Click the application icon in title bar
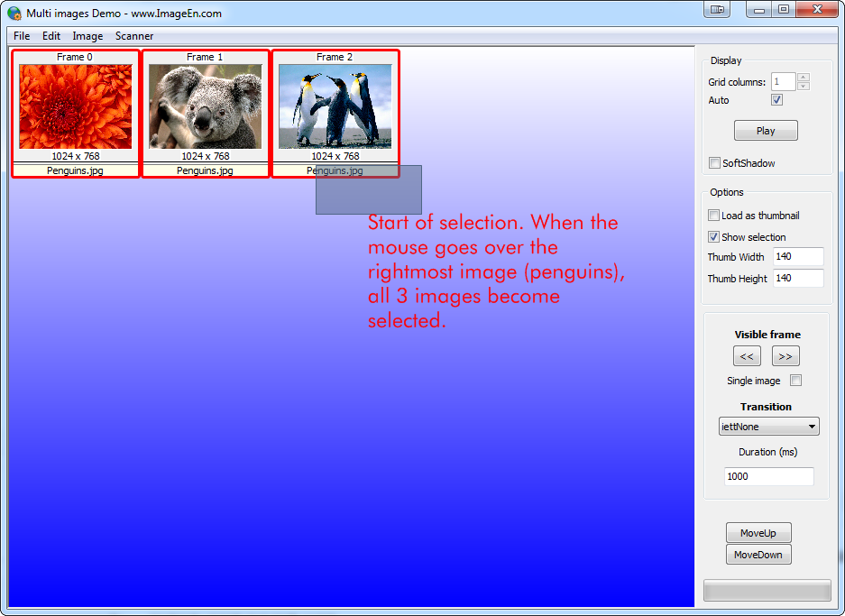The width and height of the screenshot is (845, 616). (14, 14)
